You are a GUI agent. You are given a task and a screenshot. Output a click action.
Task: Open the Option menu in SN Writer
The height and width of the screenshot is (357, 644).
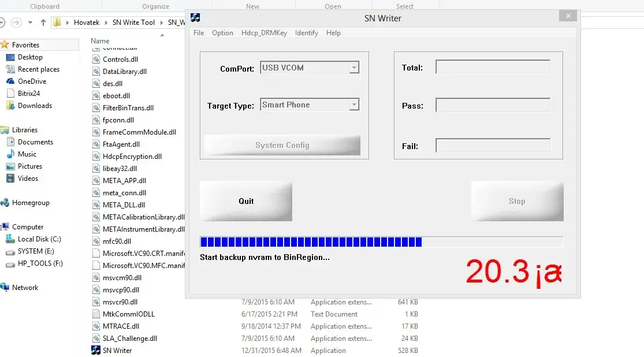(x=222, y=33)
